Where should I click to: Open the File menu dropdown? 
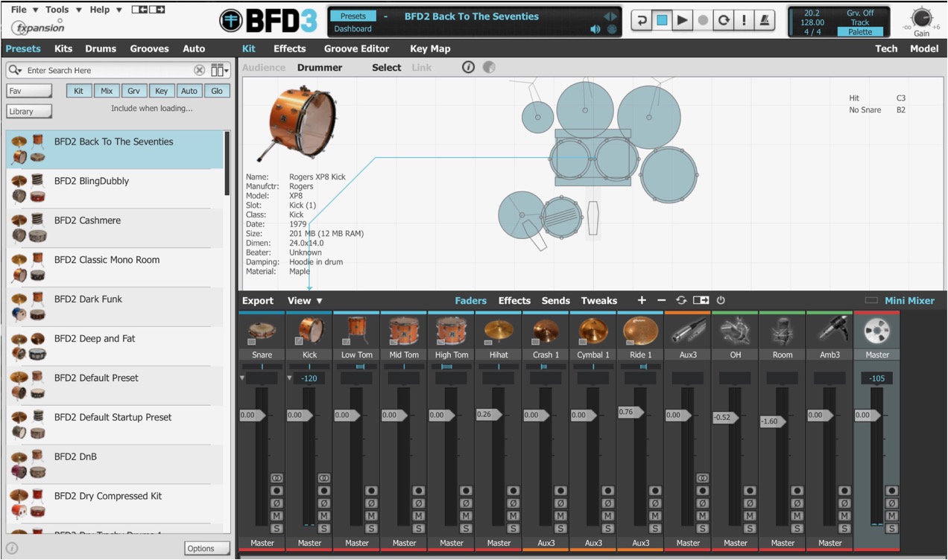[x=25, y=10]
